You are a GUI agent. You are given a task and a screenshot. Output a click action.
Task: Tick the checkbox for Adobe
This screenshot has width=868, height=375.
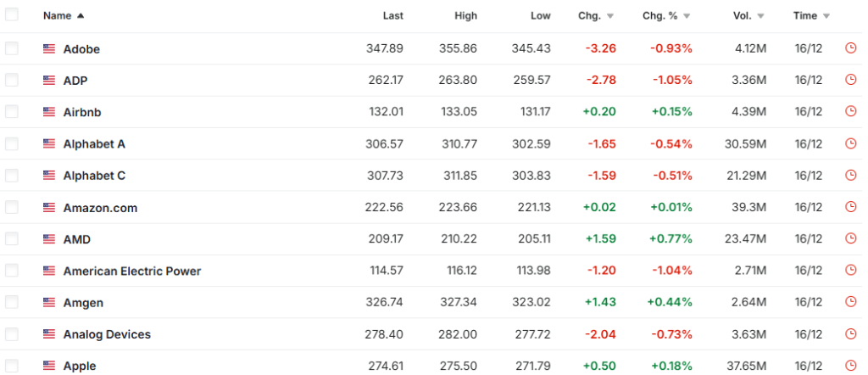pyautogui.click(x=12, y=48)
